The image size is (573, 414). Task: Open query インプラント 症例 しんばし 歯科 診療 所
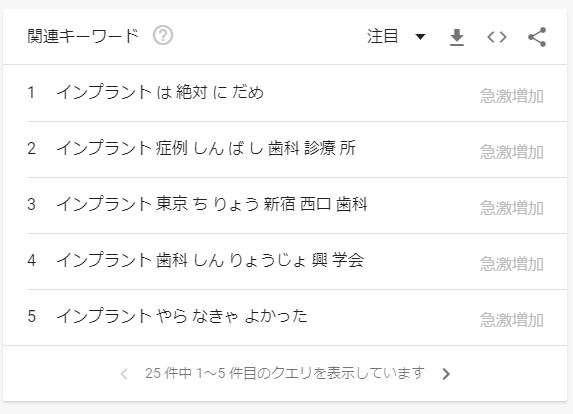[x=206, y=148]
